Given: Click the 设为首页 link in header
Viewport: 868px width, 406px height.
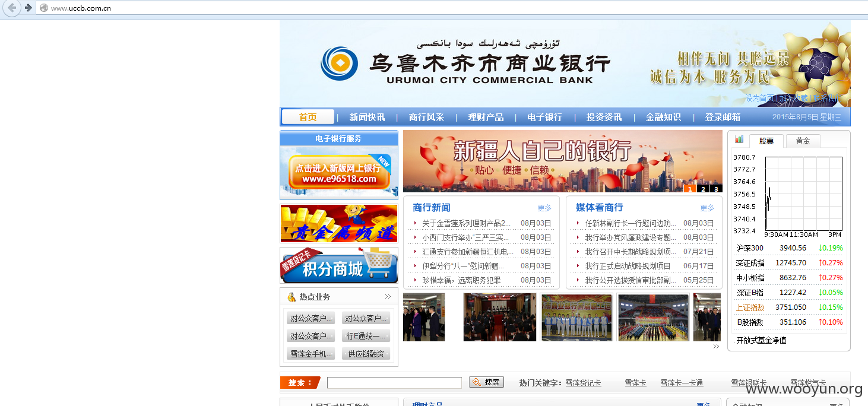Looking at the screenshot, I should (x=760, y=98).
